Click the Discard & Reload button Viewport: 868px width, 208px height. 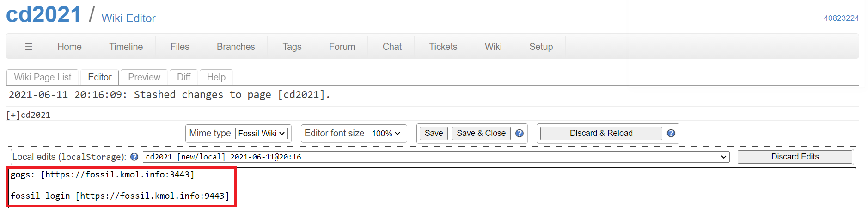pyautogui.click(x=601, y=133)
